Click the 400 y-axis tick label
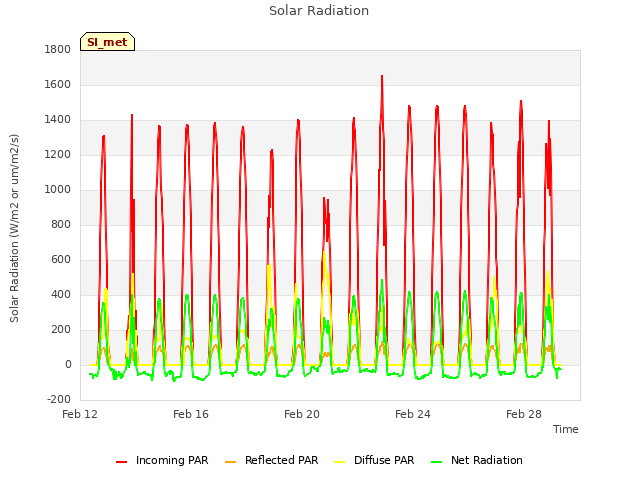 61,295
